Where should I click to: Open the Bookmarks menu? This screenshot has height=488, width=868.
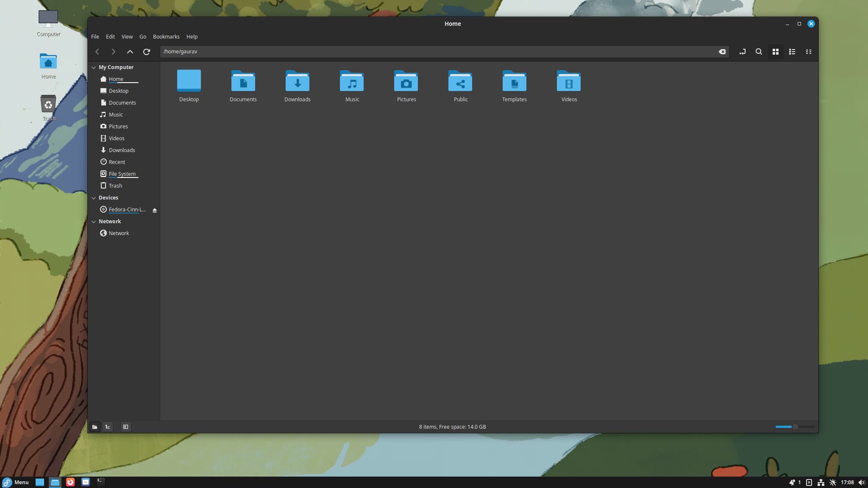(x=166, y=37)
